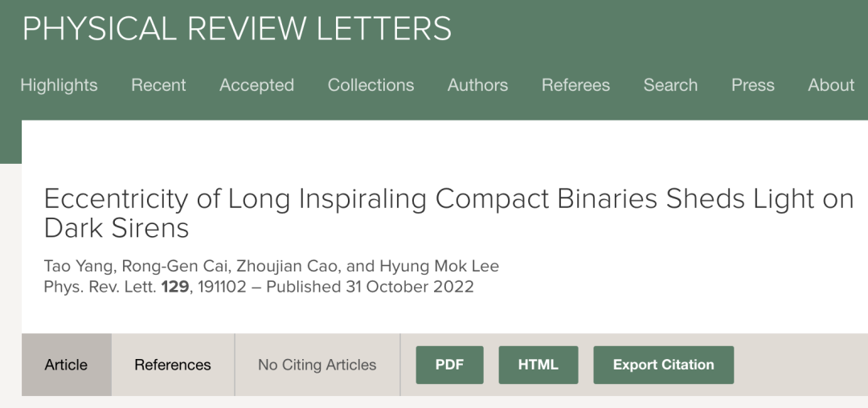The image size is (868, 408).
Task: Open the Referees navigation item
Action: pos(575,85)
